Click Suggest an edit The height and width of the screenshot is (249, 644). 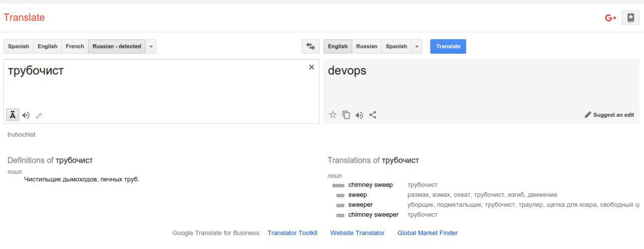pyautogui.click(x=609, y=115)
